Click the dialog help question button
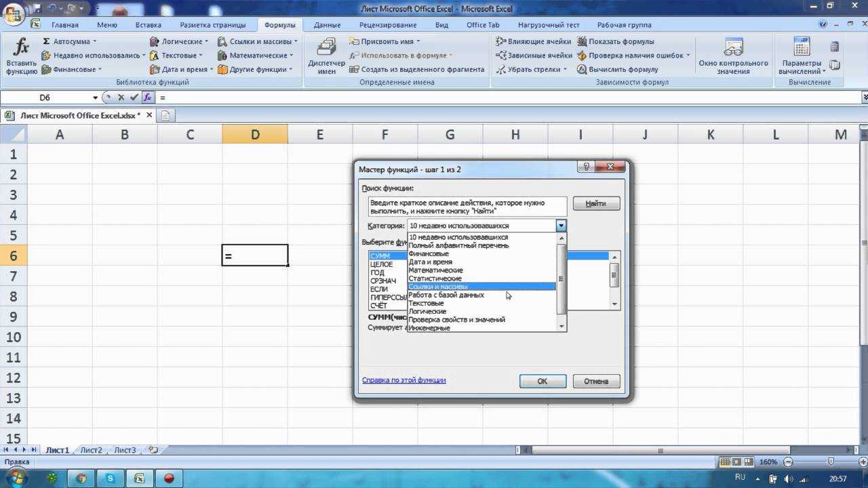Viewport: 868px width, 488px height. pos(587,167)
